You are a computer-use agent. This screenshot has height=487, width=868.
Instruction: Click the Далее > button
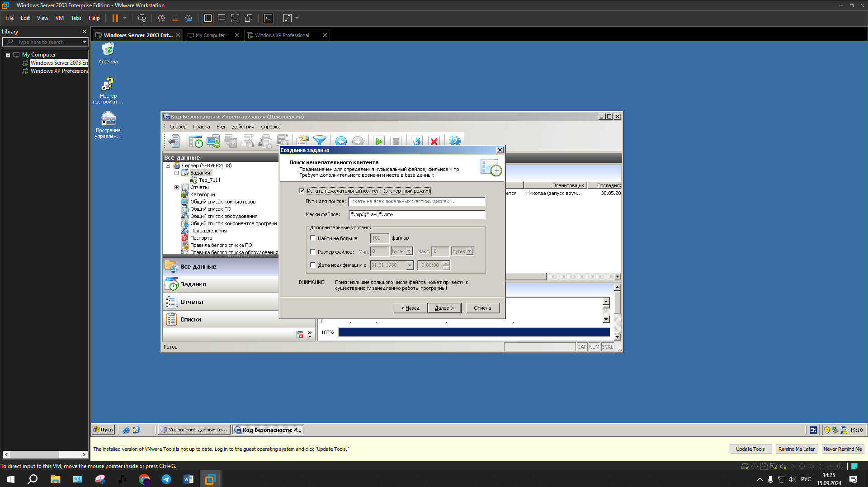444,308
